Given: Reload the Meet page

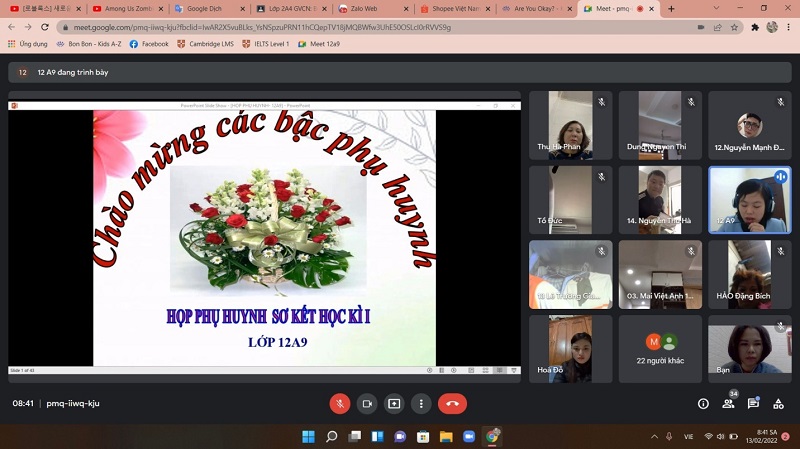Looking at the screenshot, I should (x=44, y=27).
